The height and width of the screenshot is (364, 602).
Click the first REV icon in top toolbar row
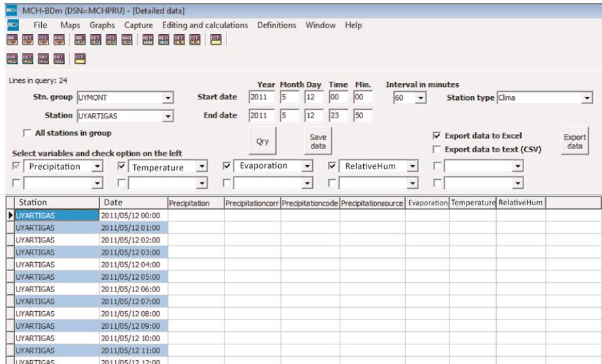(x=147, y=40)
